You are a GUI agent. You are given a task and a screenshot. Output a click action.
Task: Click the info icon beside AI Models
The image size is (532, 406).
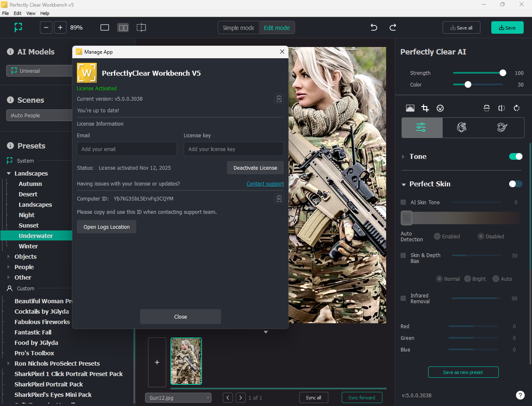tap(10, 52)
